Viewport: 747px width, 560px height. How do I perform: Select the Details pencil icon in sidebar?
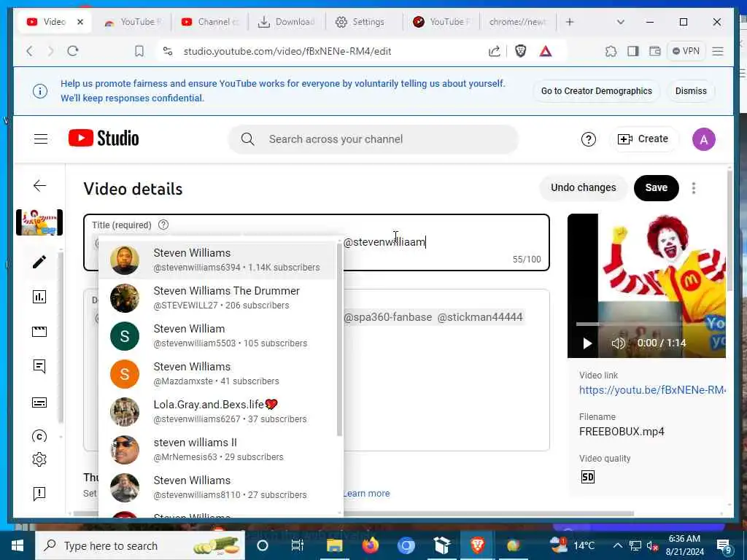click(x=39, y=262)
